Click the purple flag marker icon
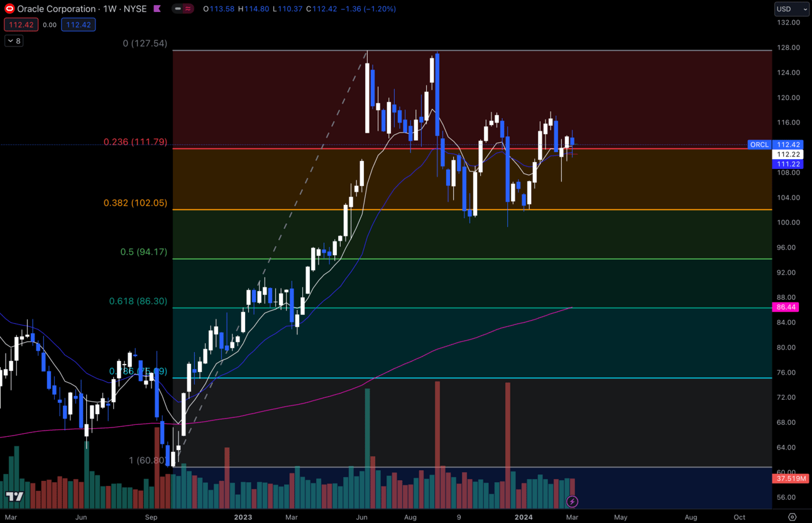The height and width of the screenshot is (523, 812). click(x=157, y=9)
